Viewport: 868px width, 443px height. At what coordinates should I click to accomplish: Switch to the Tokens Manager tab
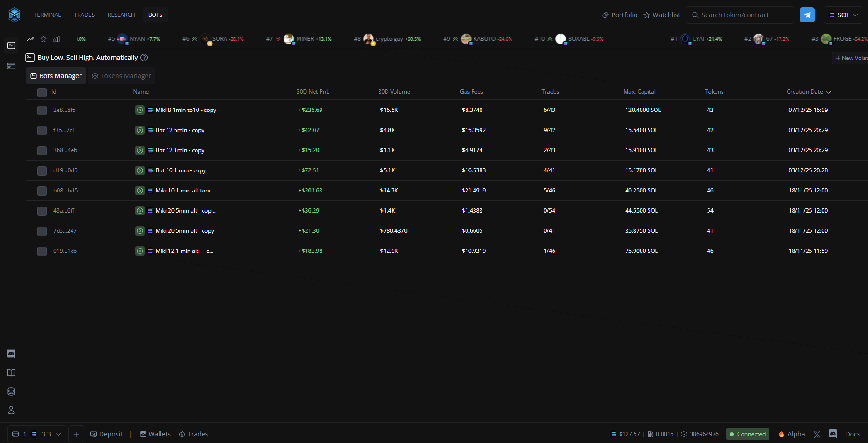tap(121, 76)
